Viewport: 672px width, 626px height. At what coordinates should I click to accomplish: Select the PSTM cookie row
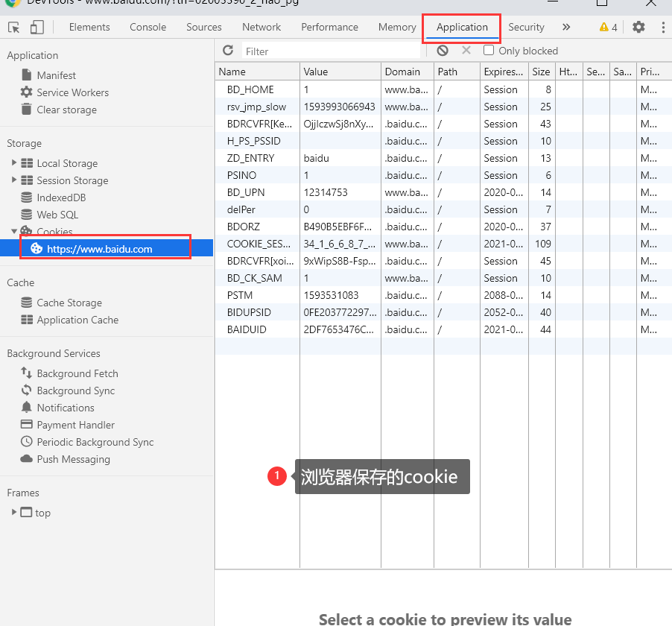pos(443,295)
